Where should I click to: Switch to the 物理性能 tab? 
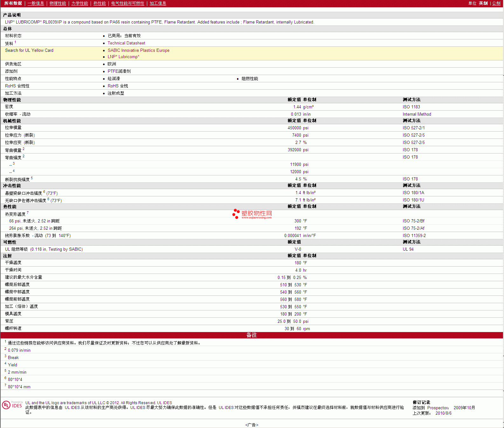(58, 3)
